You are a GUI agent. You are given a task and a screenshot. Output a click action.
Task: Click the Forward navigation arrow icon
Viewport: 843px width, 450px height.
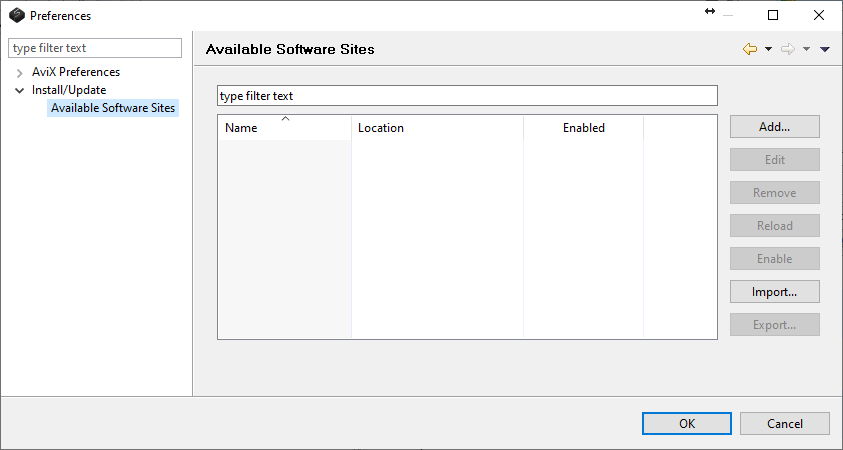pos(787,49)
